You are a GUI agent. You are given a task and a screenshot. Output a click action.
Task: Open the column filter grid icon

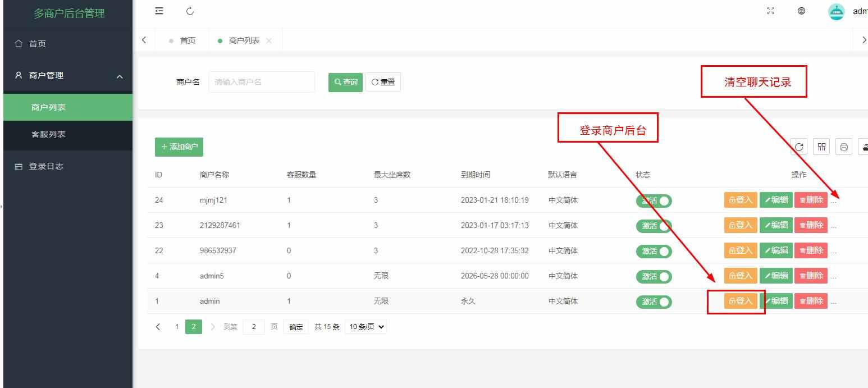821,147
